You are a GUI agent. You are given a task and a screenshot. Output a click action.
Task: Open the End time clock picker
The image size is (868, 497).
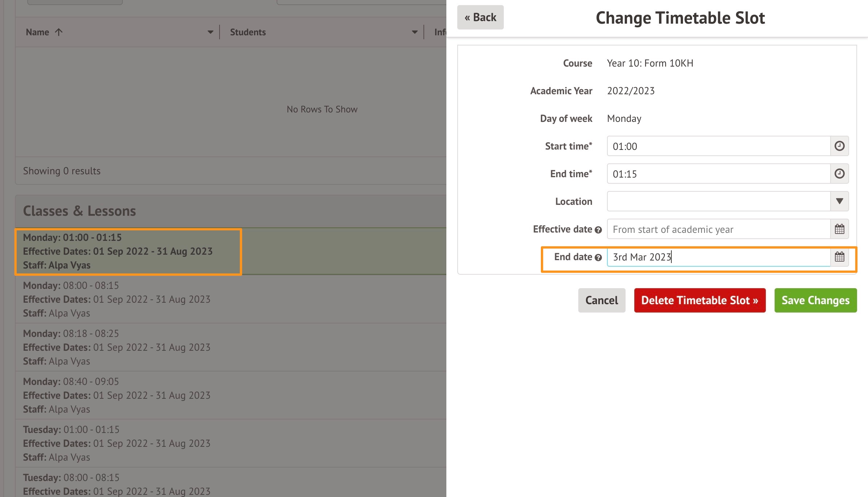pyautogui.click(x=839, y=174)
